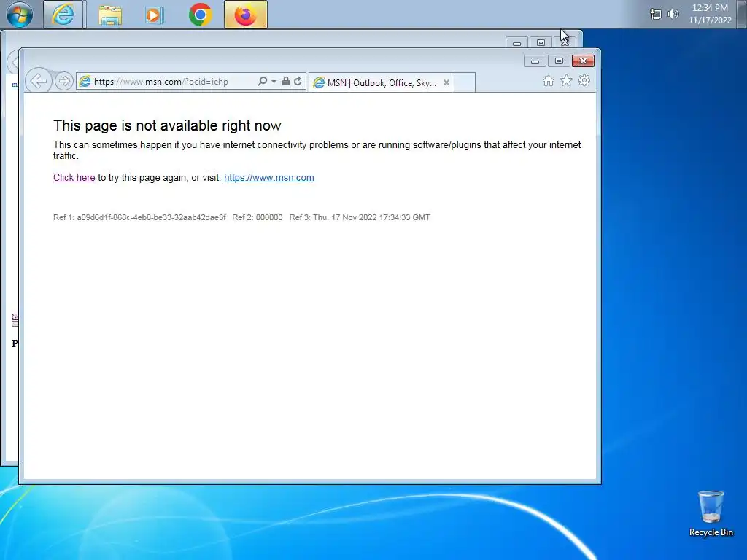747x560 pixels.
Task: Open Google Chrome from the taskbar
Action: click(x=200, y=15)
